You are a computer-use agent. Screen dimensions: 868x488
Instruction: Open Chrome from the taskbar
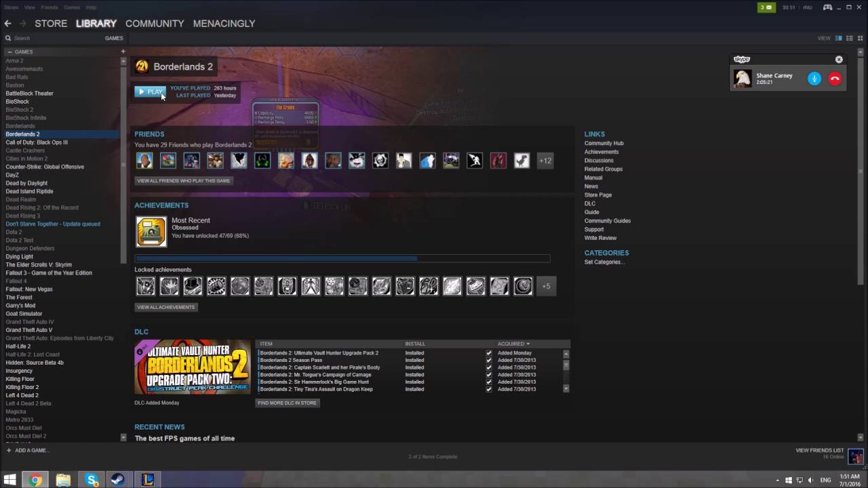click(35, 480)
